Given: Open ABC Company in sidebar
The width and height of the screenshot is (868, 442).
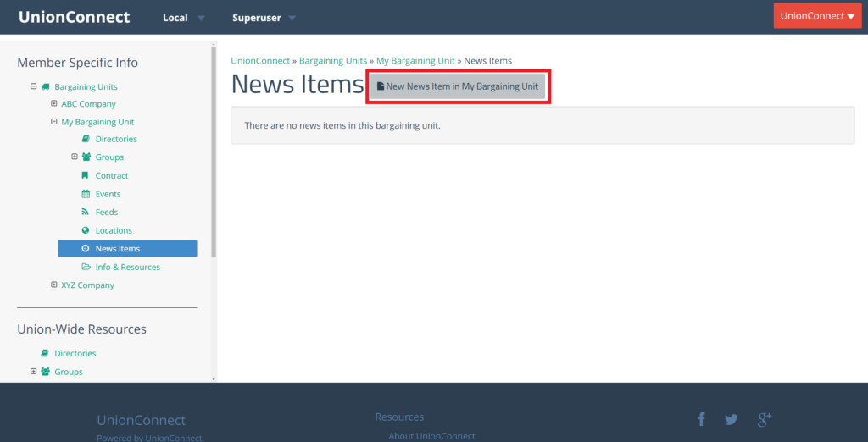Looking at the screenshot, I should click(88, 104).
